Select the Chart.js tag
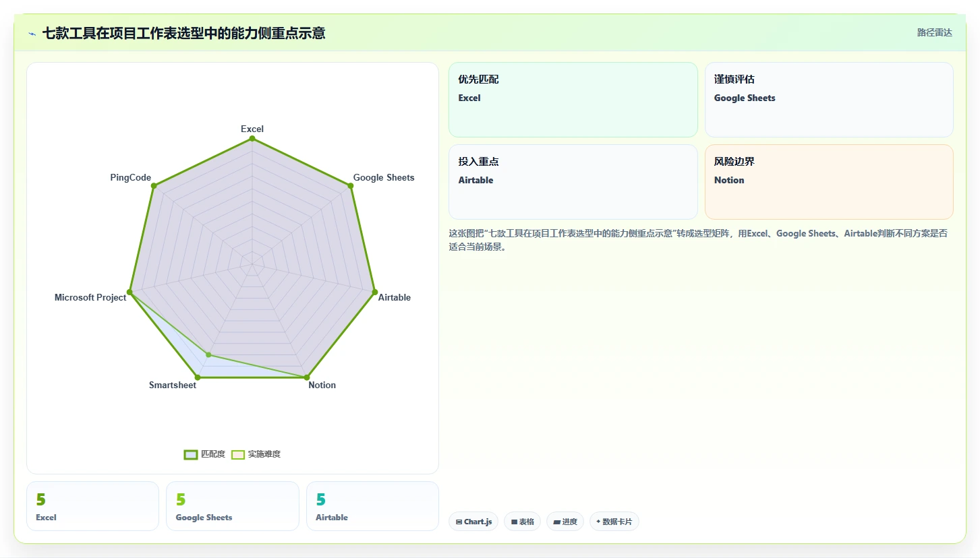 [x=473, y=522]
